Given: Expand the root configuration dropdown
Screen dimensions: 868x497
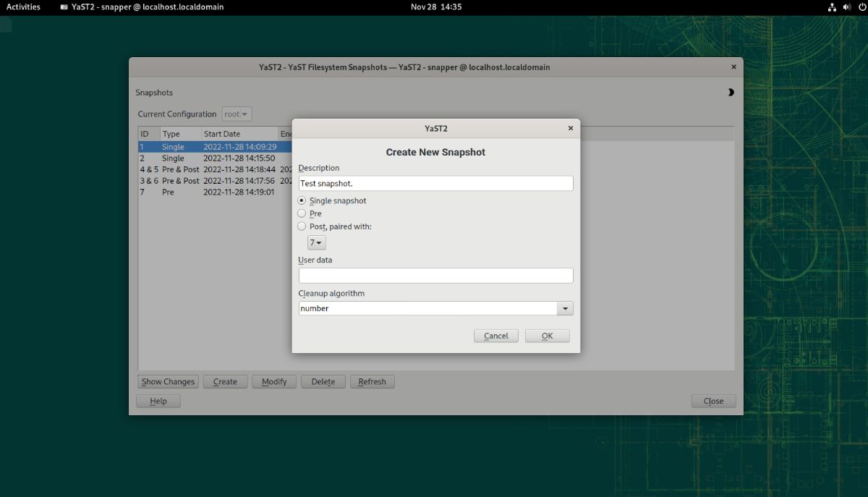Looking at the screenshot, I should coord(236,114).
